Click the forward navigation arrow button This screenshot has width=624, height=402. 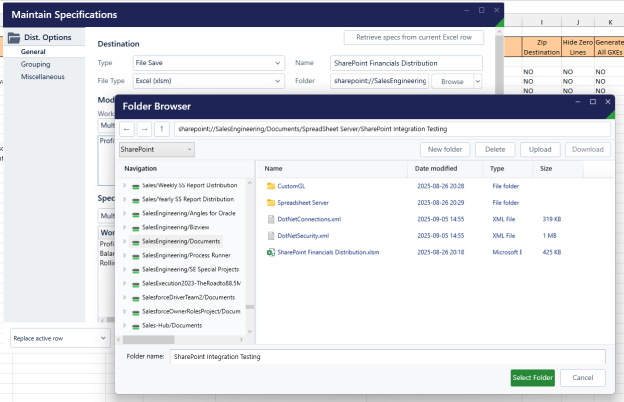[145, 128]
